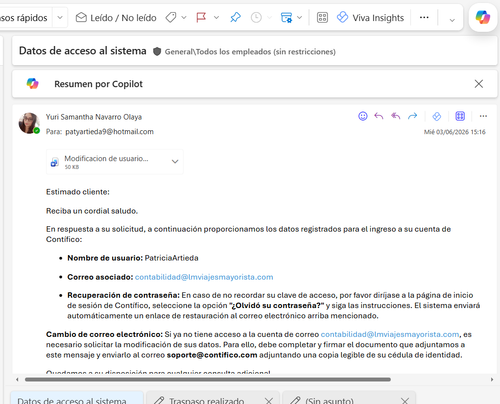The height and width of the screenshot is (404, 500).
Task: Open the categorize tag dropdown arrow
Action: (x=184, y=18)
